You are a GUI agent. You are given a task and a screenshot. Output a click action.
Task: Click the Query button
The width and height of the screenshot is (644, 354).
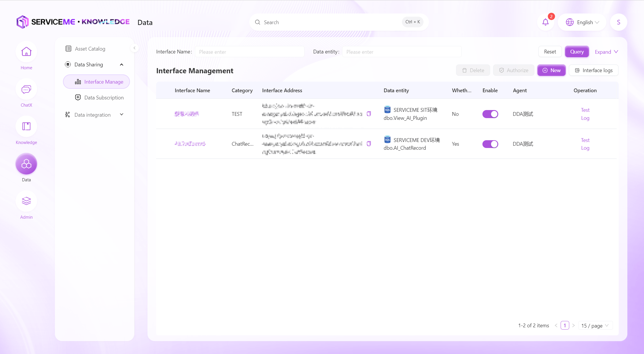[577, 52]
